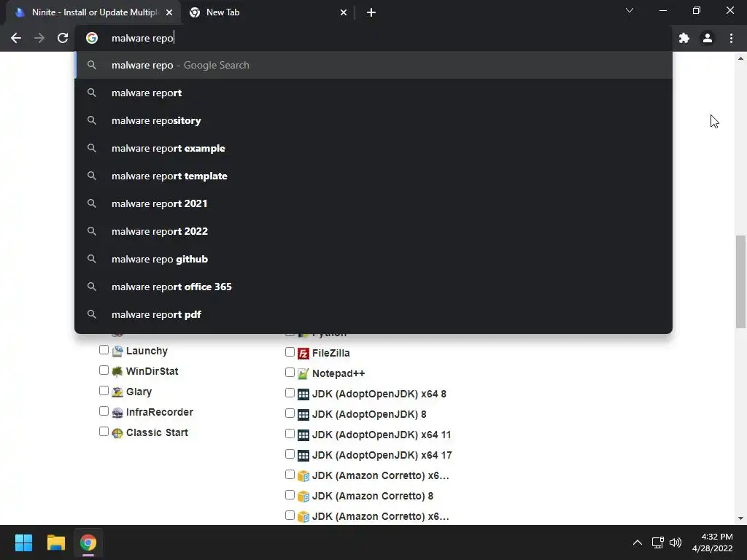This screenshot has height=560, width=747.
Task: Pick 'malware report example' suggestion
Action: click(373, 148)
